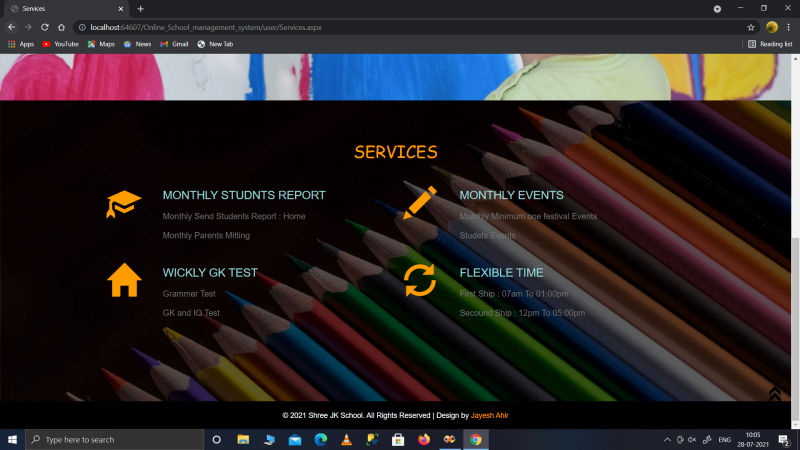View site information icon in address bar
This screenshot has height=450, width=800.
coord(82,28)
